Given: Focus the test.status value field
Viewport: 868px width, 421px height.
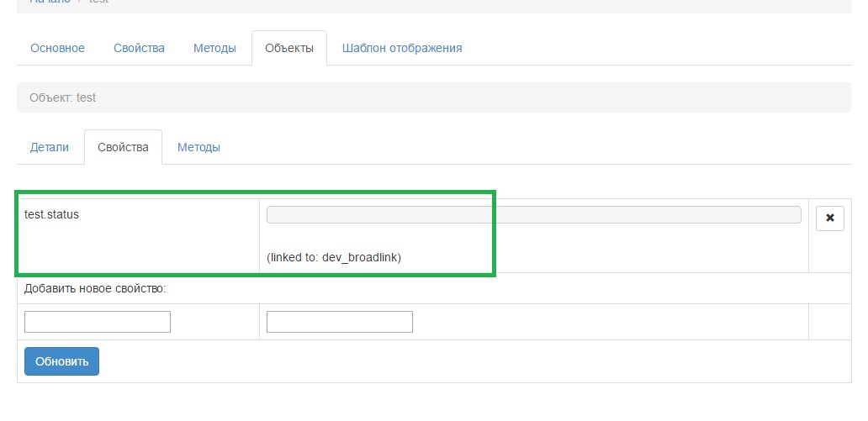Looking at the screenshot, I should click(x=533, y=214).
